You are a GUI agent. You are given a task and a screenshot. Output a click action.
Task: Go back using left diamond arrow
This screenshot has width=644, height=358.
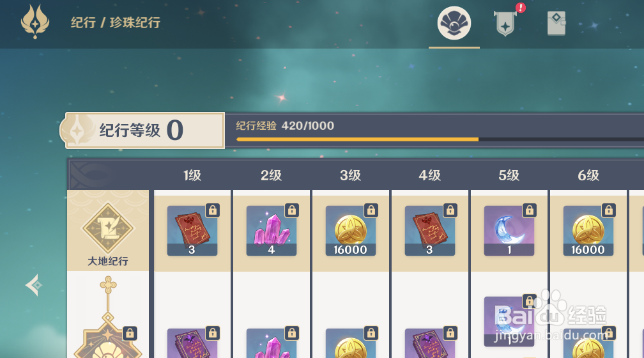[x=34, y=285]
